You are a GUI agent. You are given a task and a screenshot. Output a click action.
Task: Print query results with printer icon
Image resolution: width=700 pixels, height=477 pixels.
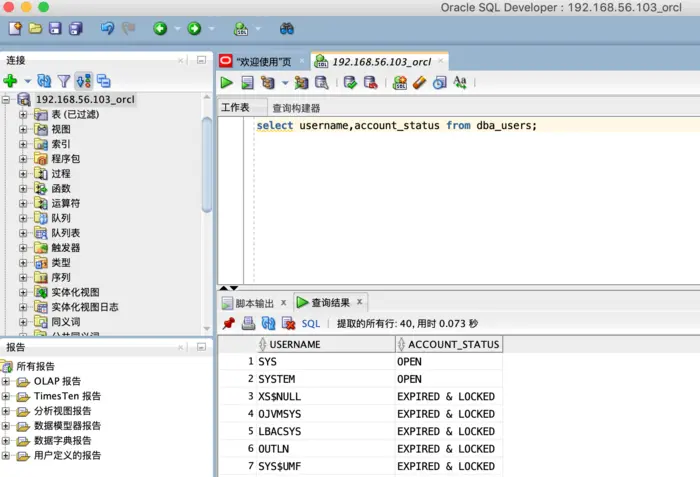click(248, 323)
